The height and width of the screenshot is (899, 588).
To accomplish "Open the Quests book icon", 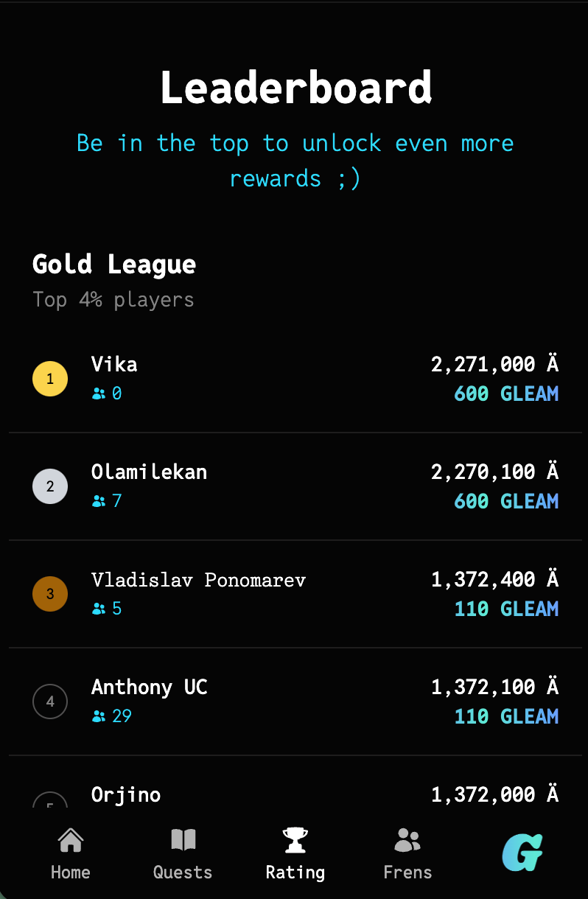I will coord(183,839).
